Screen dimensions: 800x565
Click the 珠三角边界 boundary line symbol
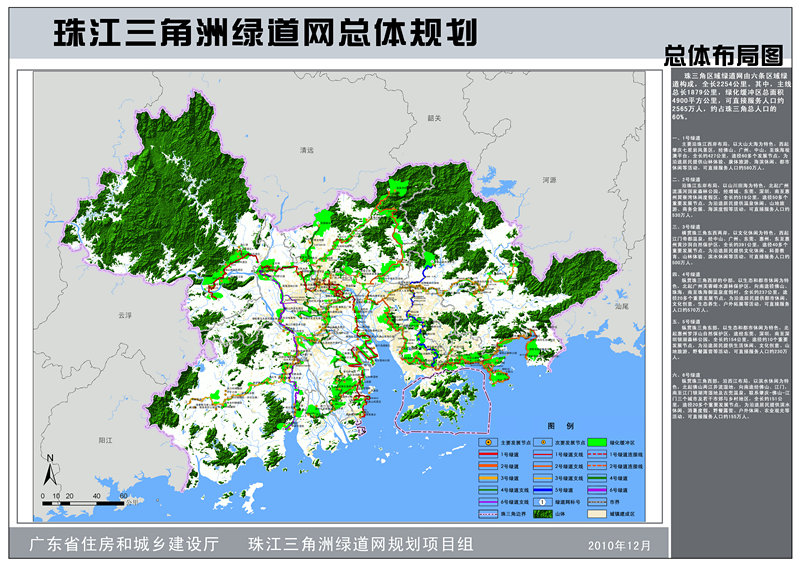(488, 514)
